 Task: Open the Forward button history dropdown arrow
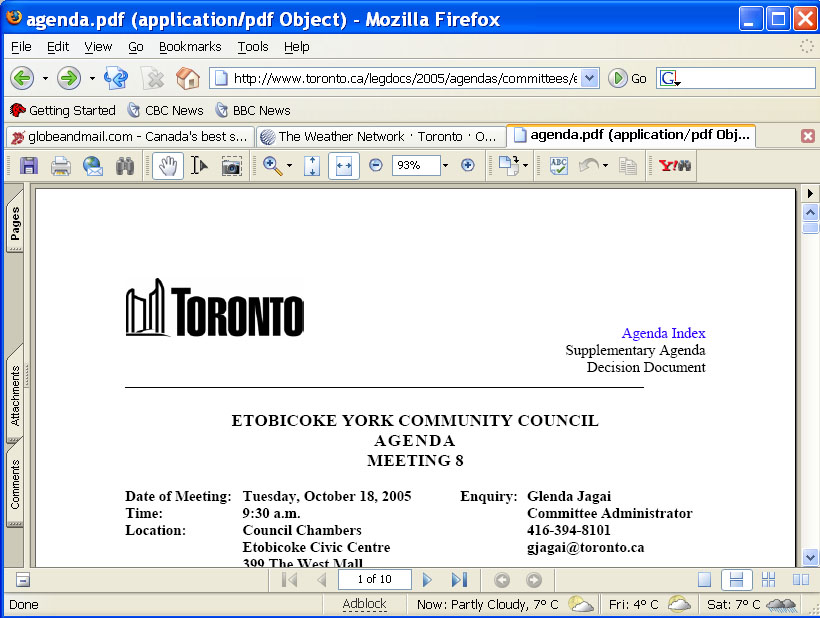pos(92,78)
